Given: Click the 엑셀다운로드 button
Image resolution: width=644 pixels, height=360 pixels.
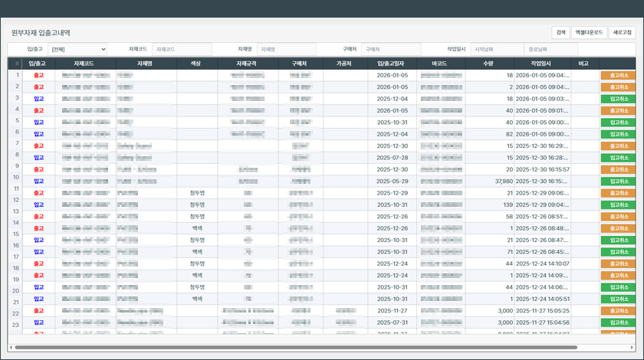Looking at the screenshot, I should point(589,33).
